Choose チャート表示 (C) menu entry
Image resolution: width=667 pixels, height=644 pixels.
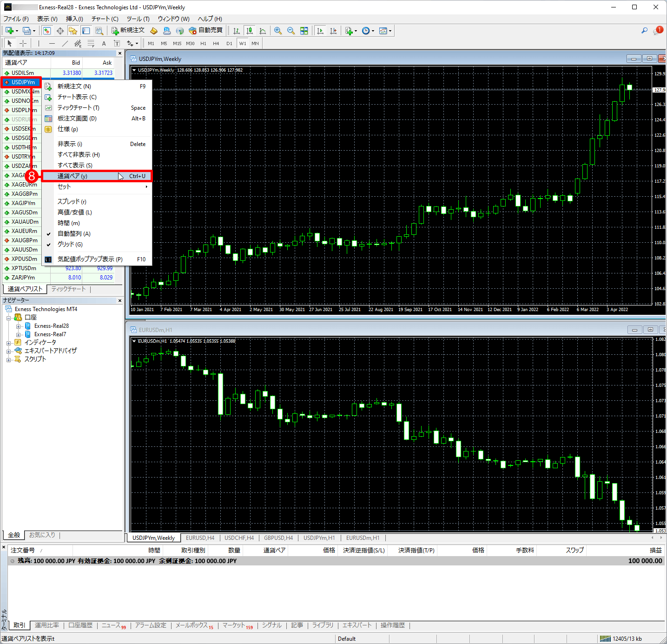point(97,97)
